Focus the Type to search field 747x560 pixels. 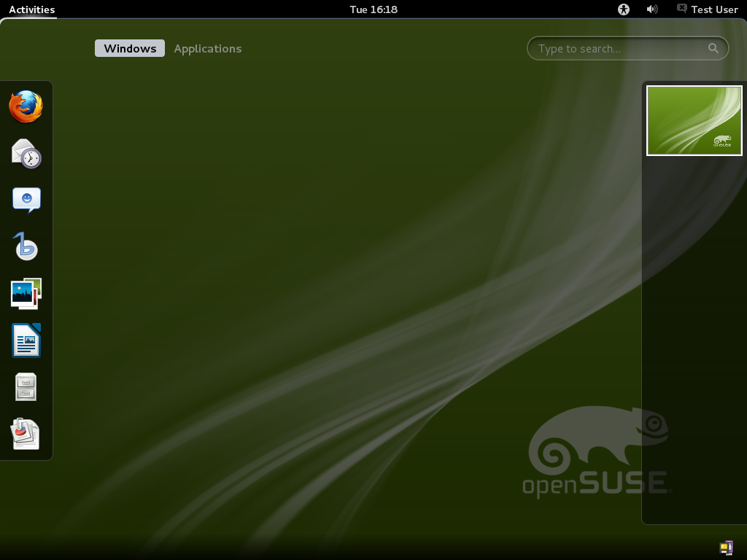coord(628,48)
